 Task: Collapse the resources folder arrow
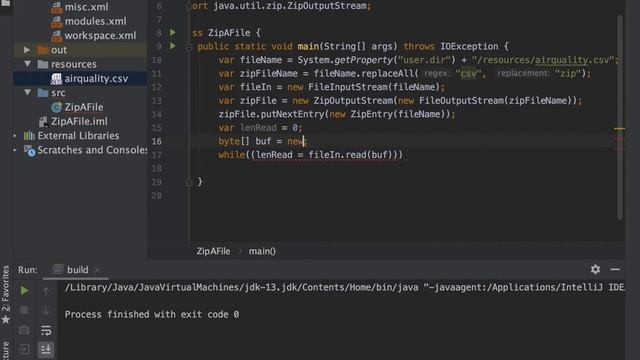coord(27,64)
